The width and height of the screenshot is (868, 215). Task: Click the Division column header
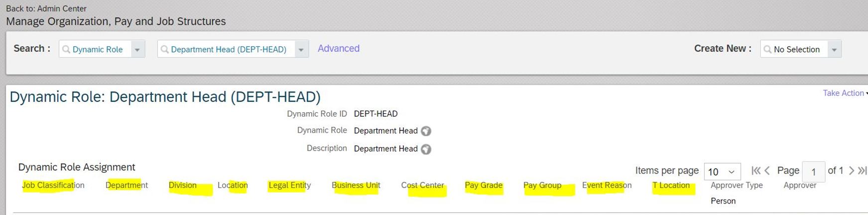[x=183, y=185]
